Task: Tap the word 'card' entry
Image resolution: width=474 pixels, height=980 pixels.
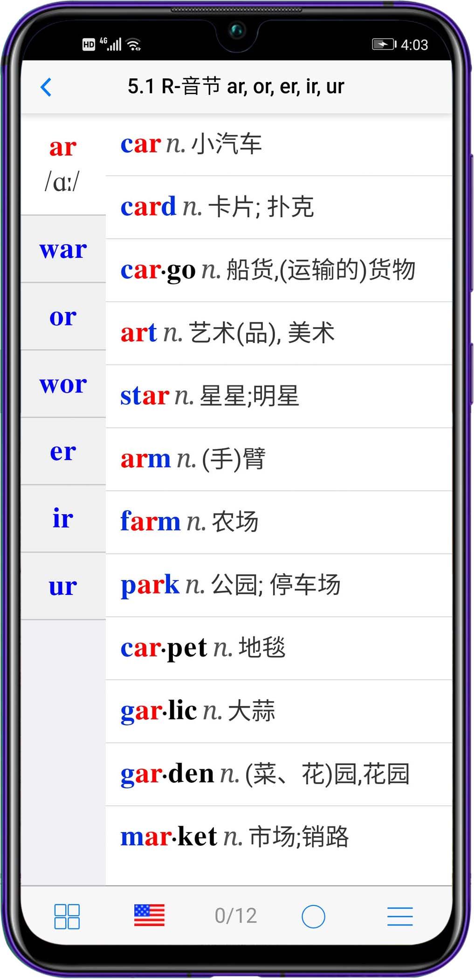Action: (279, 207)
